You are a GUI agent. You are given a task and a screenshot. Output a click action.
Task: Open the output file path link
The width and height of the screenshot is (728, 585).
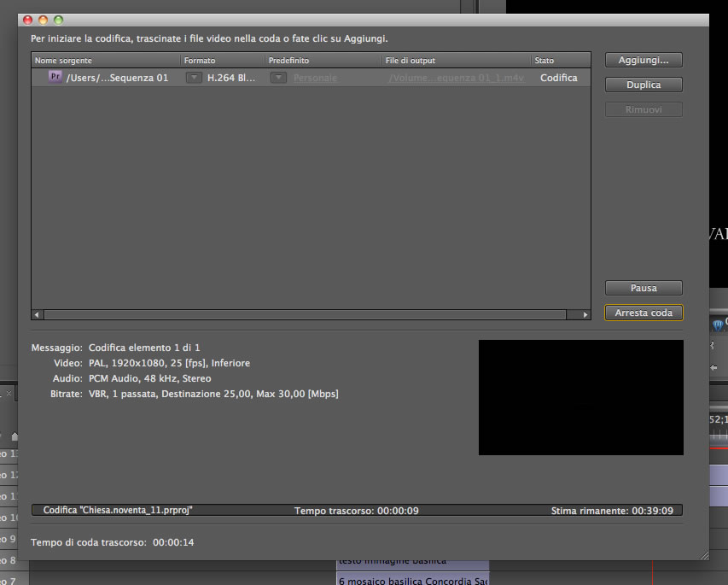(457, 78)
